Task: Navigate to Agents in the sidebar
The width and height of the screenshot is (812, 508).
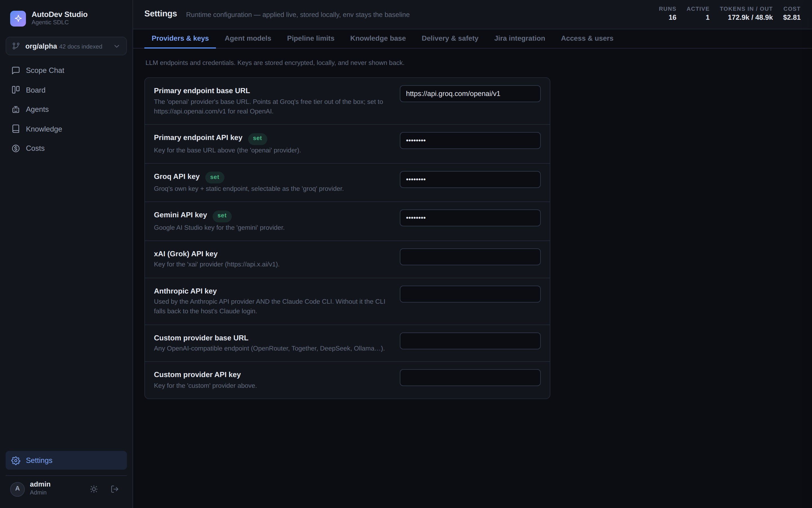Action: point(66,110)
